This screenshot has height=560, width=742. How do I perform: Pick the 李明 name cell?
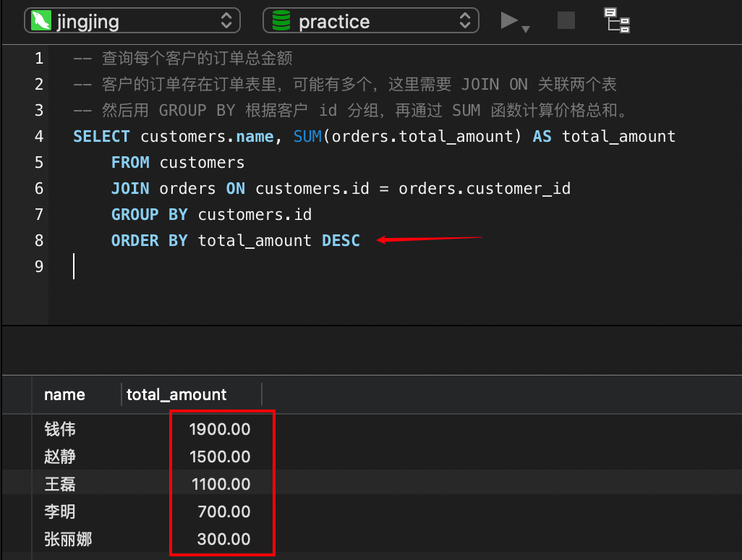coord(60,512)
